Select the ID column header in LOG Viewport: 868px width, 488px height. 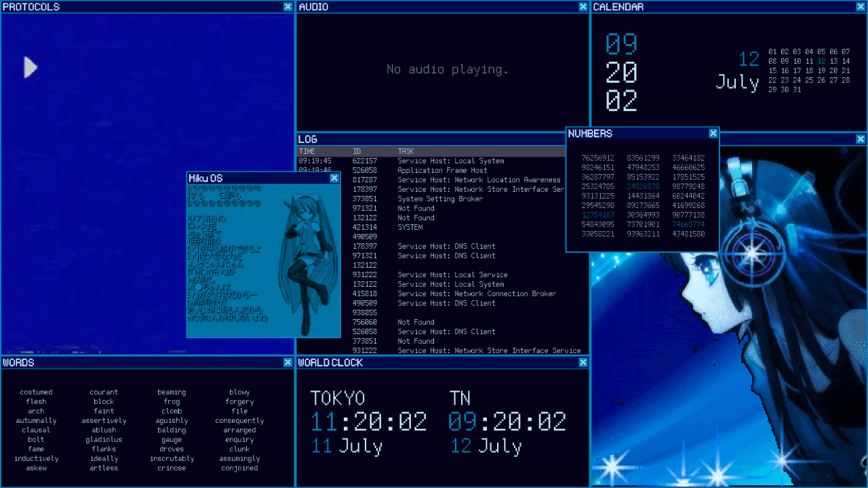tap(357, 151)
